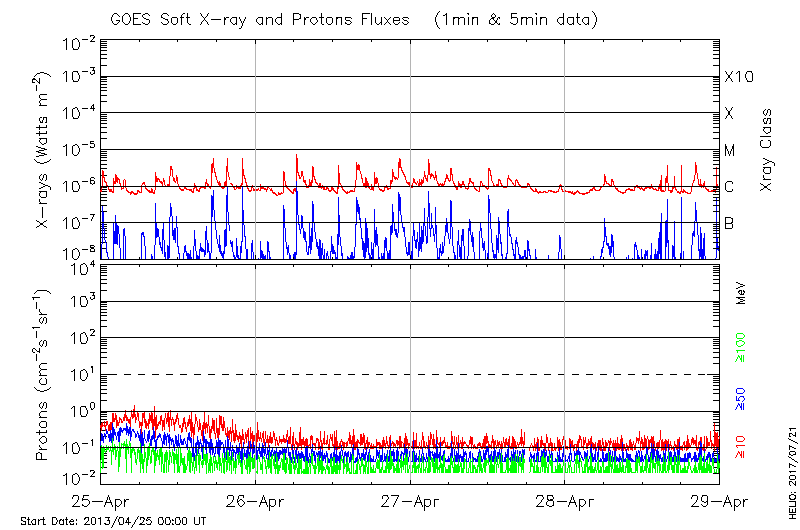
Task: Click the red '≥10' proton energy legend
Action: coord(741,446)
